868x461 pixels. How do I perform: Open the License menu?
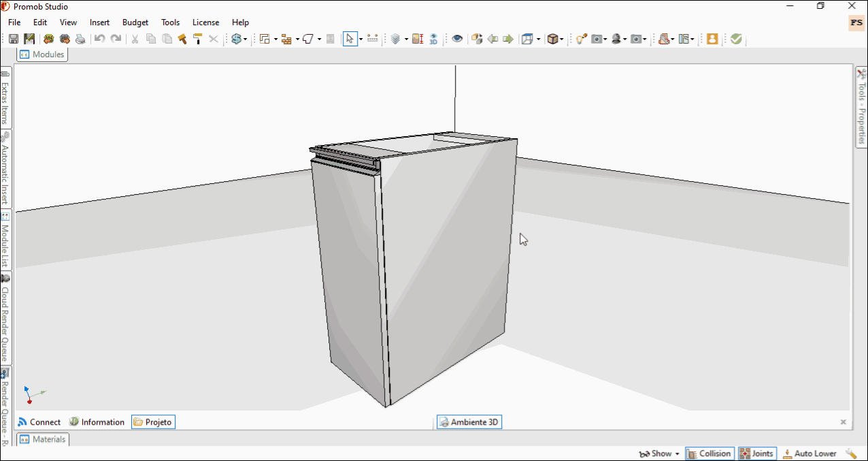click(x=205, y=22)
